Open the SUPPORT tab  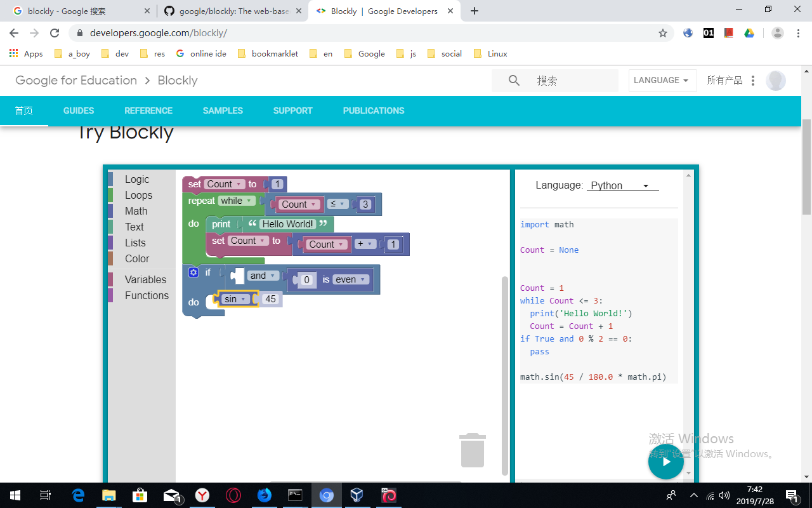pos(292,110)
